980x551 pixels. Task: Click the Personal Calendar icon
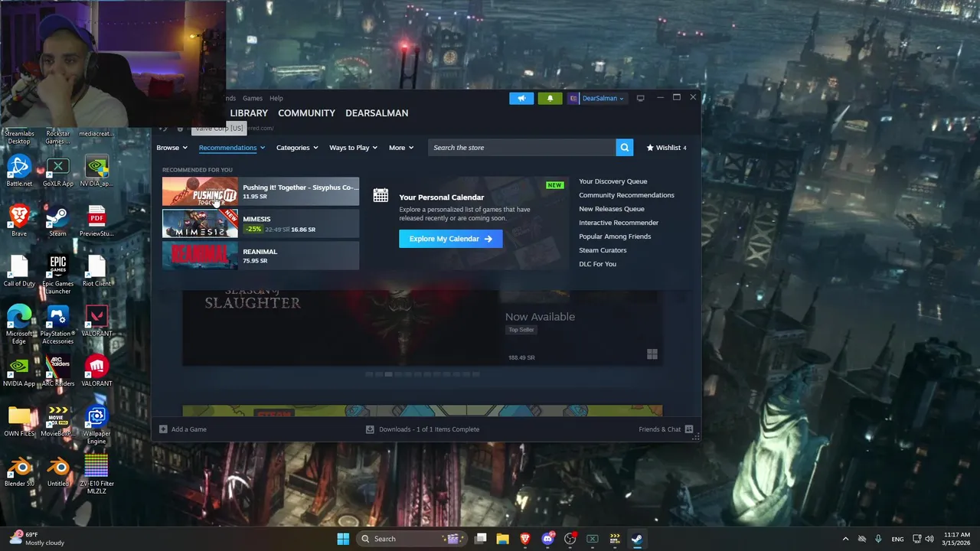coord(381,195)
